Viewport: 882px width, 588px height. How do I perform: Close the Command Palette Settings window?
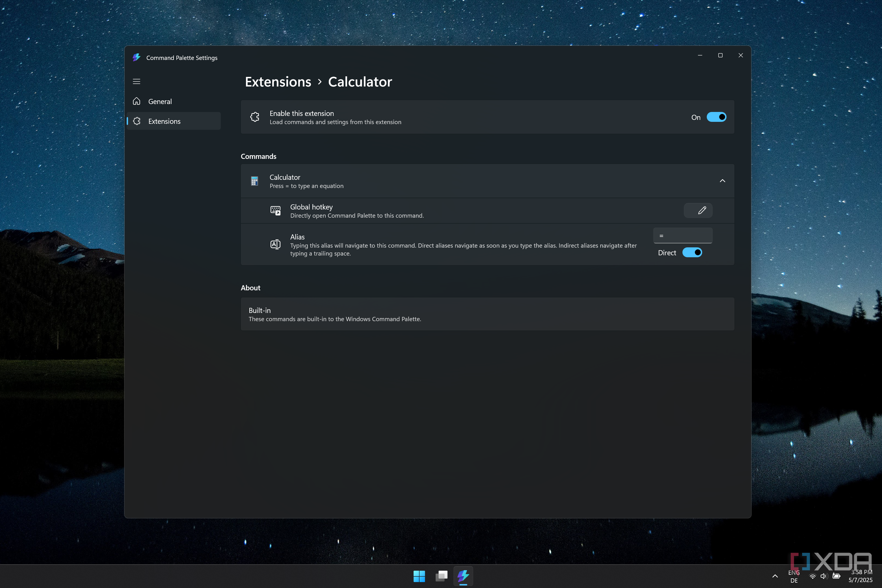click(x=740, y=55)
